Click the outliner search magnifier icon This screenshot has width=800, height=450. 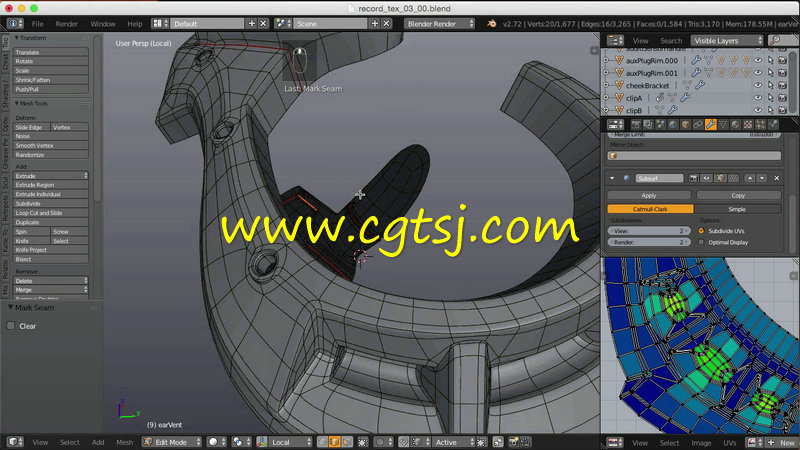(x=775, y=40)
